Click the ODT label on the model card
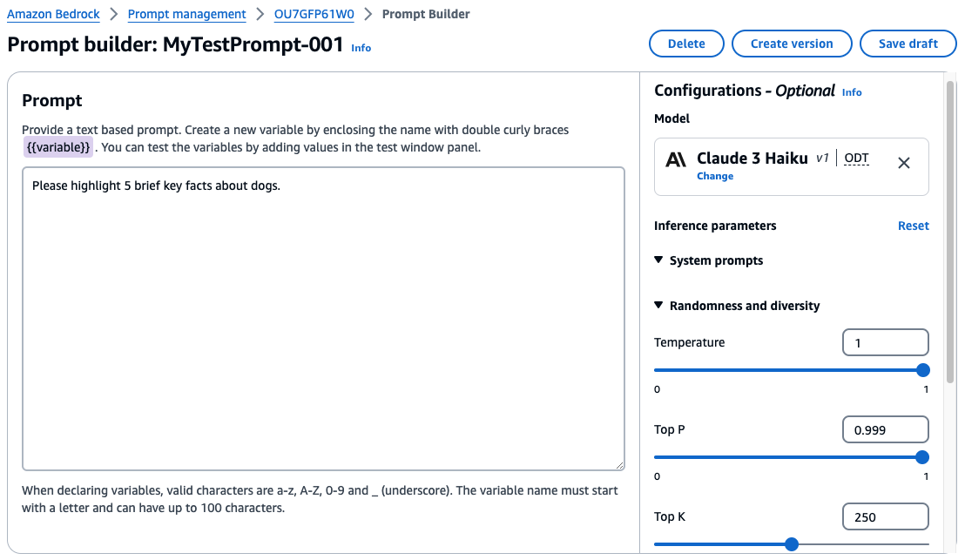Screen dimensions: 965x560 pos(856,159)
